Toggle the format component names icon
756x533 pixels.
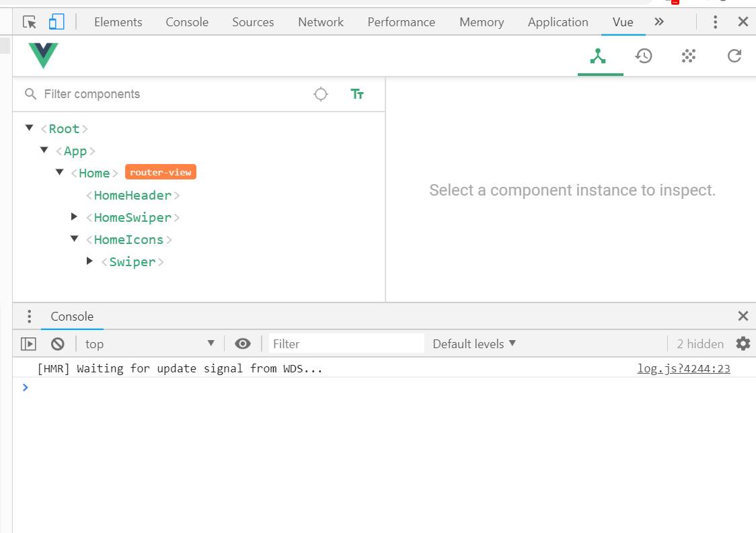[x=357, y=94]
